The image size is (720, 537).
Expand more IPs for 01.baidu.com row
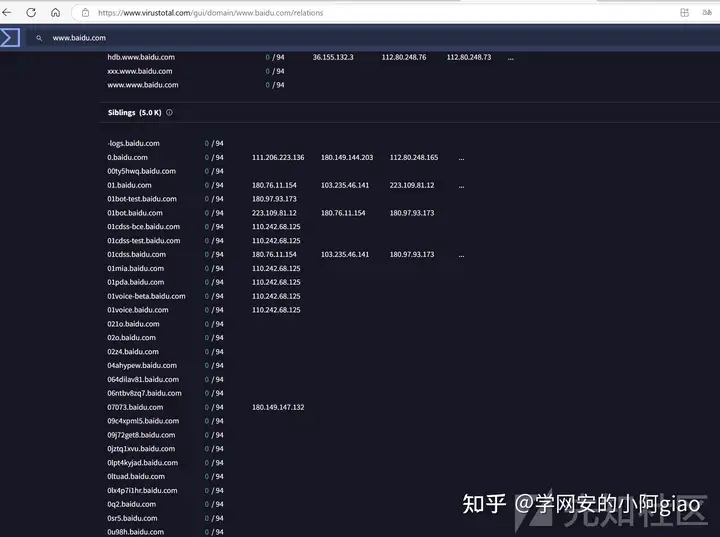click(x=461, y=186)
